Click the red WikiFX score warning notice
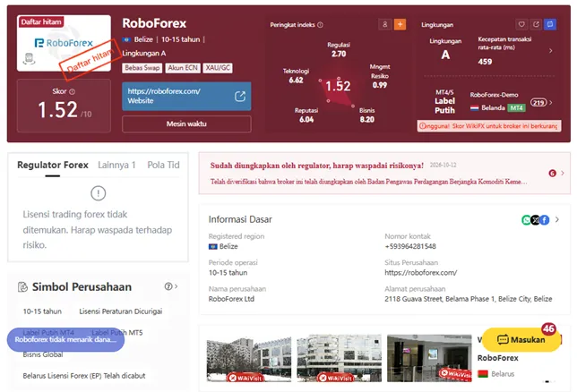This screenshot has width=577, height=392. point(489,126)
